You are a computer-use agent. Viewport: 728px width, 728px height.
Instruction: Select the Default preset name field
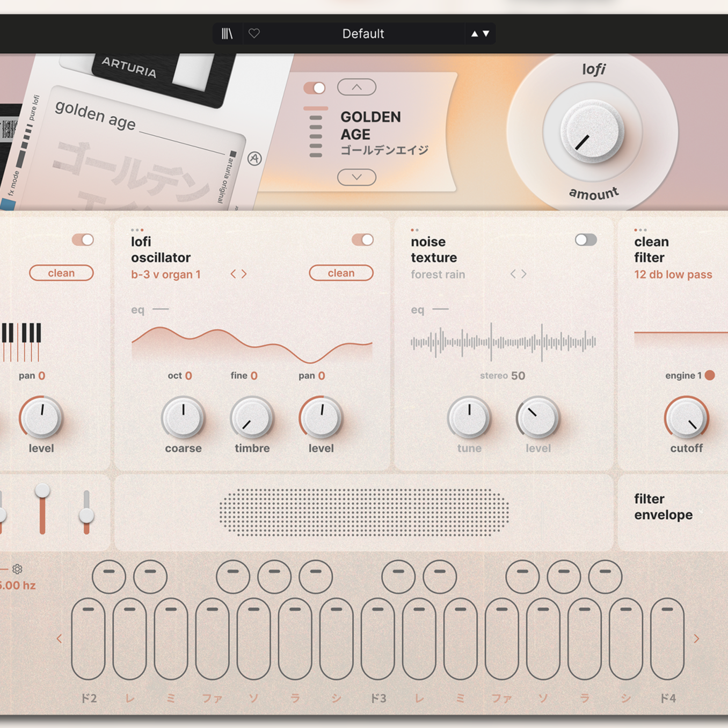[x=363, y=33]
